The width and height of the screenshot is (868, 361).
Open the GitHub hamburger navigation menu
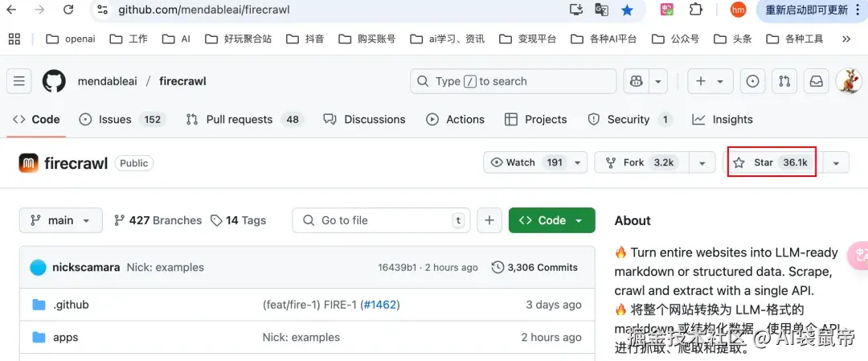(19, 81)
